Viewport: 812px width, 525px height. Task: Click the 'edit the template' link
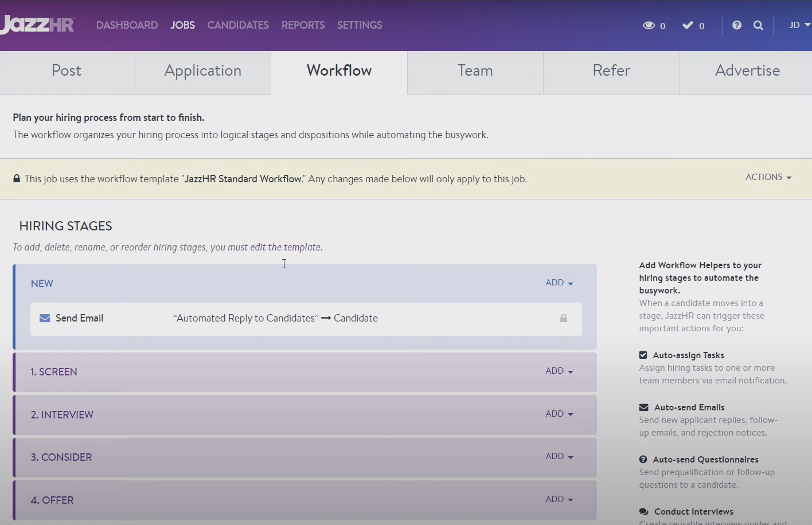286,247
